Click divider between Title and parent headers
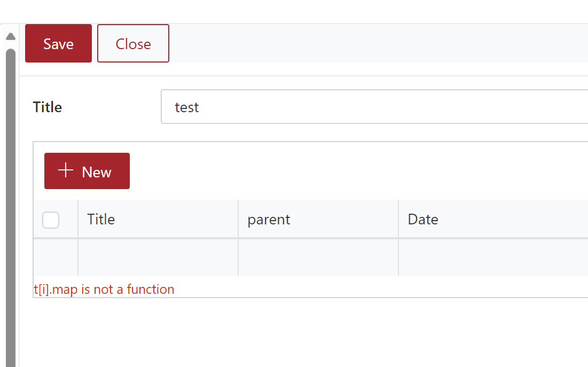588x367 pixels. click(238, 219)
